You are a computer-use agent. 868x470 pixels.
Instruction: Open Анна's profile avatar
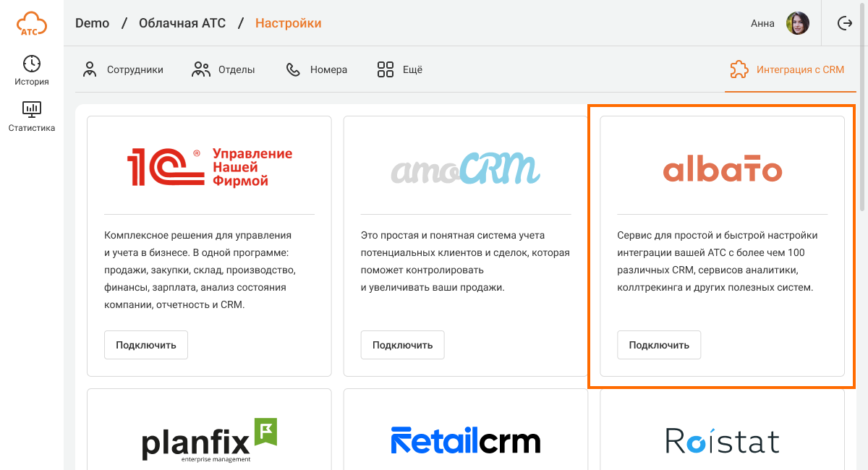798,23
